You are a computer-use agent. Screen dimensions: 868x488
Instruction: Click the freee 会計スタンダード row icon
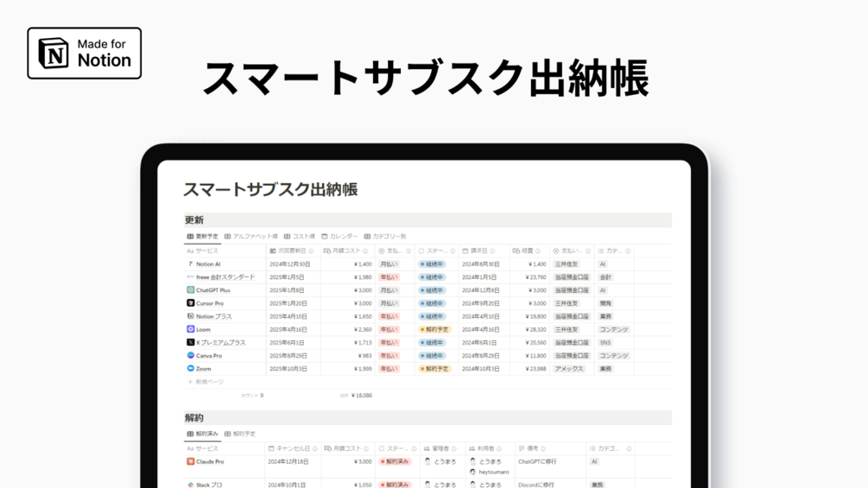pos(190,276)
